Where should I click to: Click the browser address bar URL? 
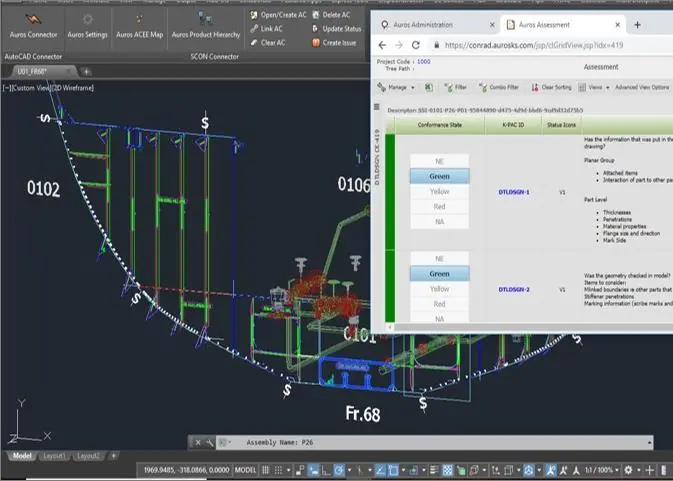534,45
